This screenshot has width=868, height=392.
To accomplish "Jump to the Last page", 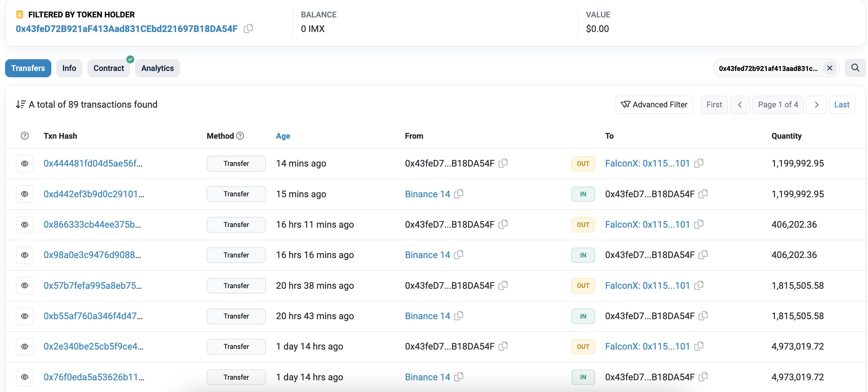I will pos(842,105).
